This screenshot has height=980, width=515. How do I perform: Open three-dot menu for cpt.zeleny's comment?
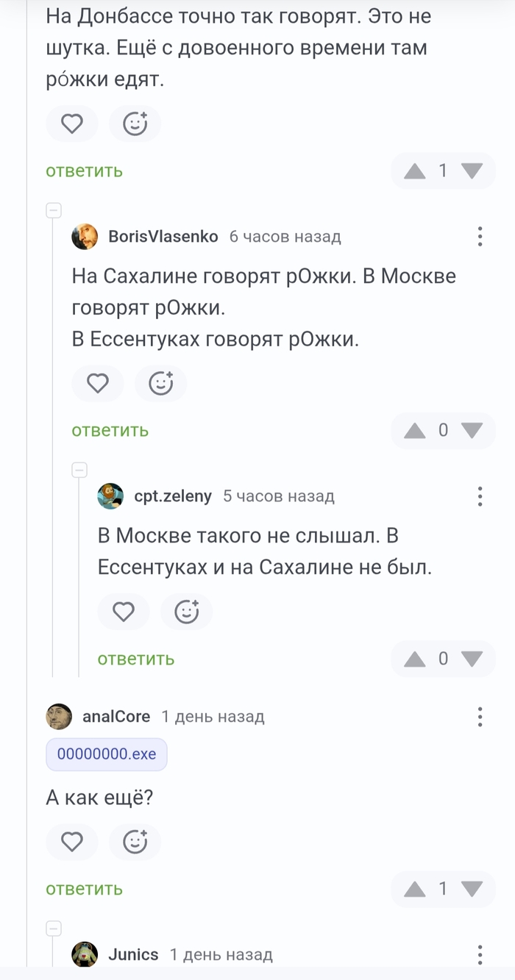tap(480, 496)
